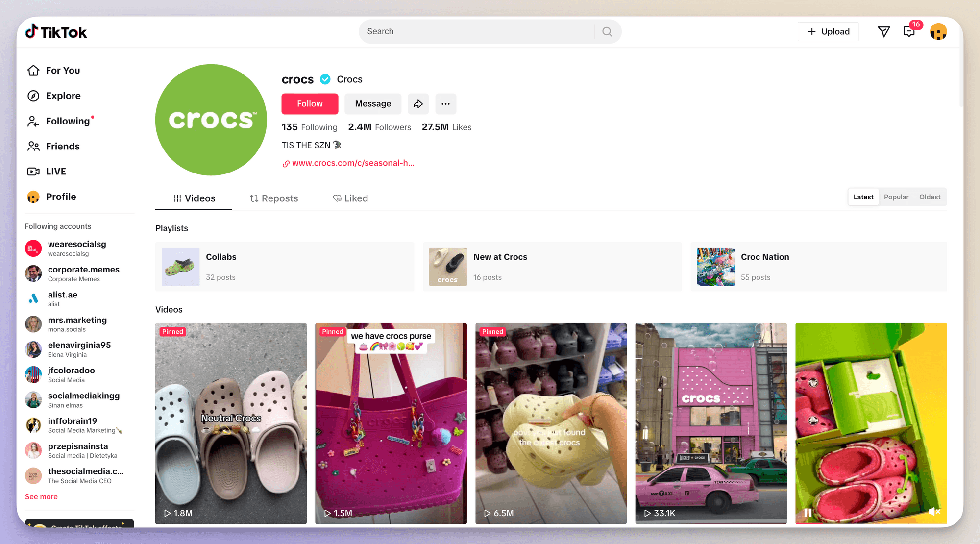Open the Croc Nation playlist
This screenshot has width=980, height=544.
pos(819,267)
